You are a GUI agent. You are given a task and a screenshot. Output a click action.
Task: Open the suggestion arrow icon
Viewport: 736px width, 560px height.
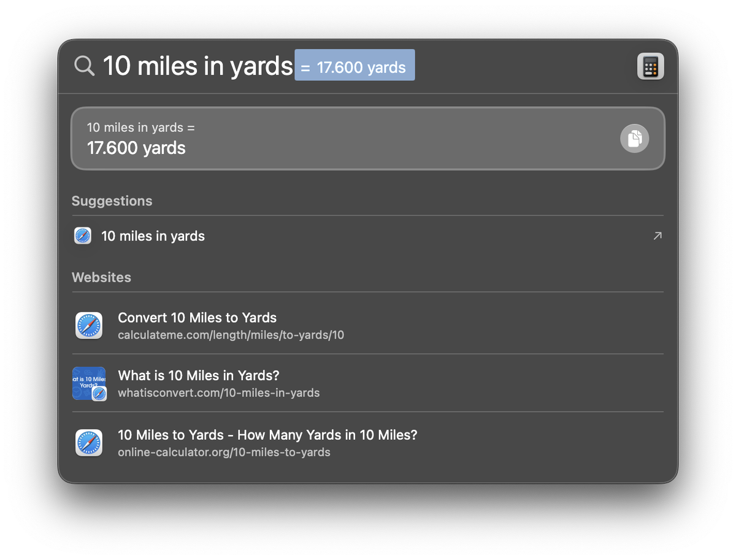(x=657, y=236)
